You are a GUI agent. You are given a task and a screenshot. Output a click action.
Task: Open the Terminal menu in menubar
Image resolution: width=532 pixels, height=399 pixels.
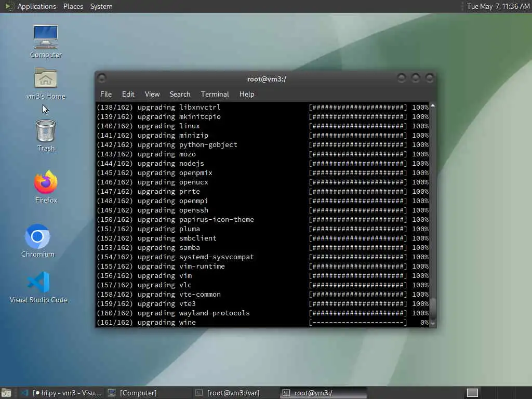tap(215, 95)
